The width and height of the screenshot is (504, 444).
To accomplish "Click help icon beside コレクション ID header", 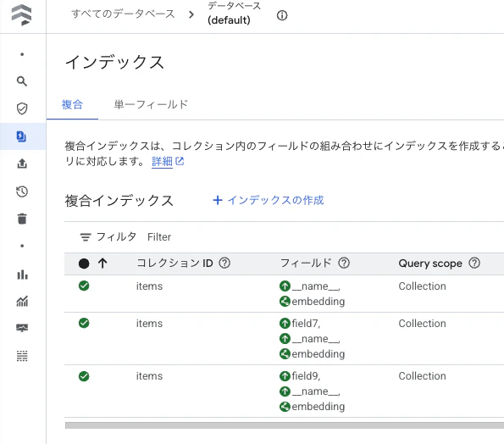I will click(224, 263).
